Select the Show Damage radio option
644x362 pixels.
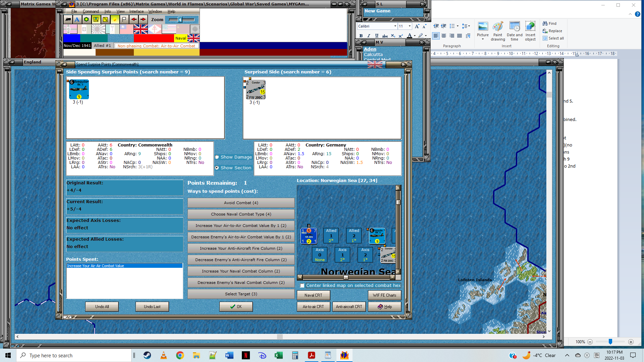[217, 157]
